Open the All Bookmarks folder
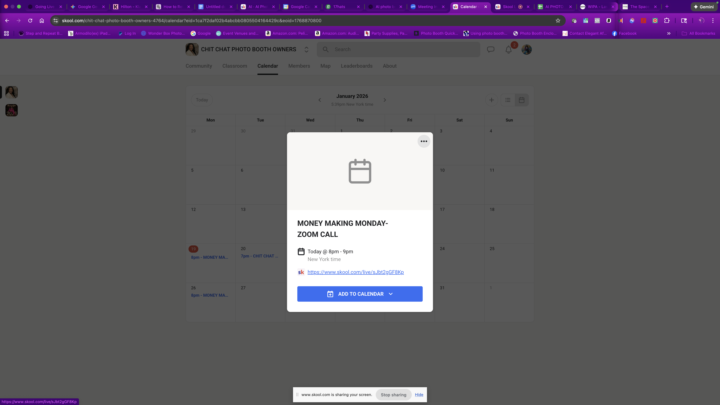720x405 pixels. coord(698,34)
